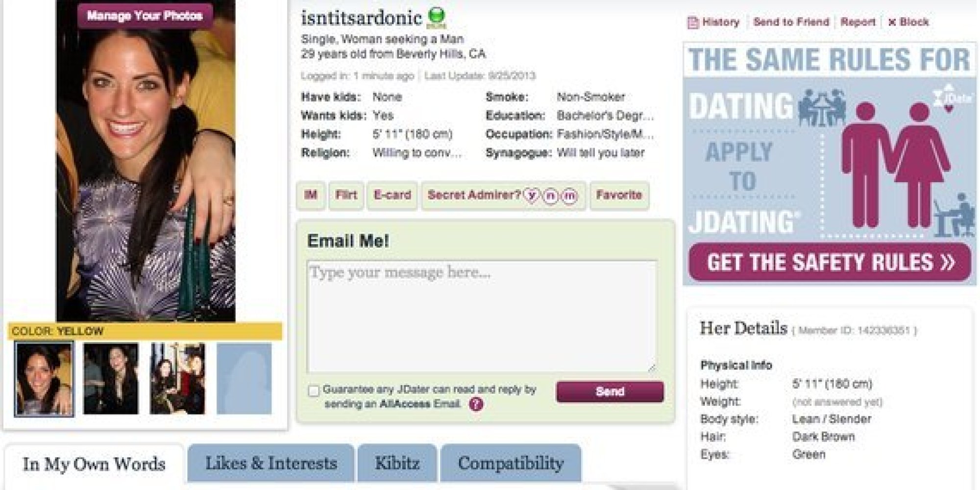Select the Secret Admirer yes heart icon
Image resolution: width=980 pixels, height=490 pixels.
point(531,196)
